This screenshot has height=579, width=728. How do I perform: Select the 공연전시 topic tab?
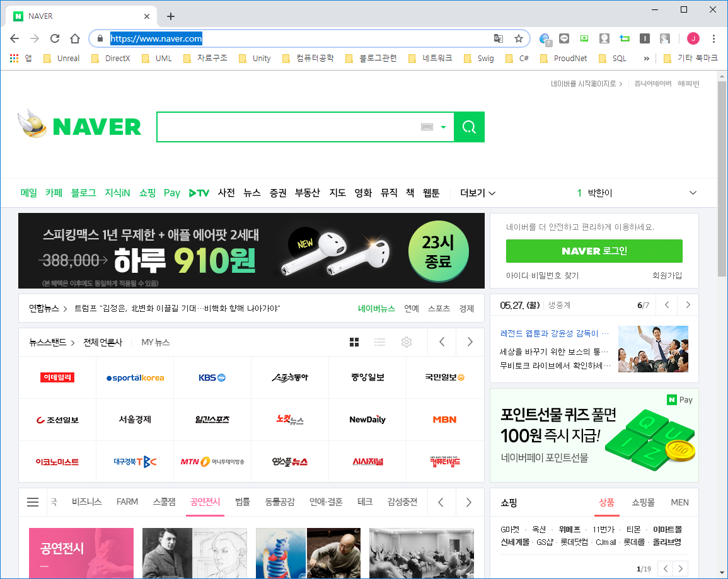point(205,502)
